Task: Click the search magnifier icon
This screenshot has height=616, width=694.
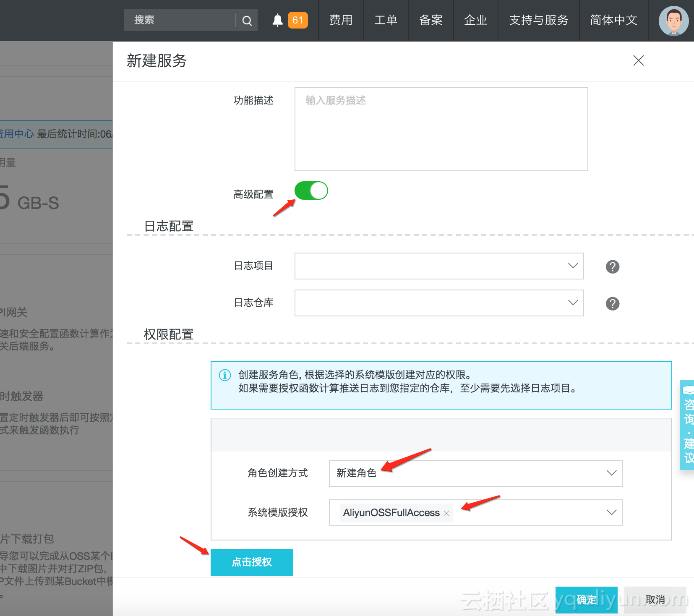Action: [x=247, y=21]
